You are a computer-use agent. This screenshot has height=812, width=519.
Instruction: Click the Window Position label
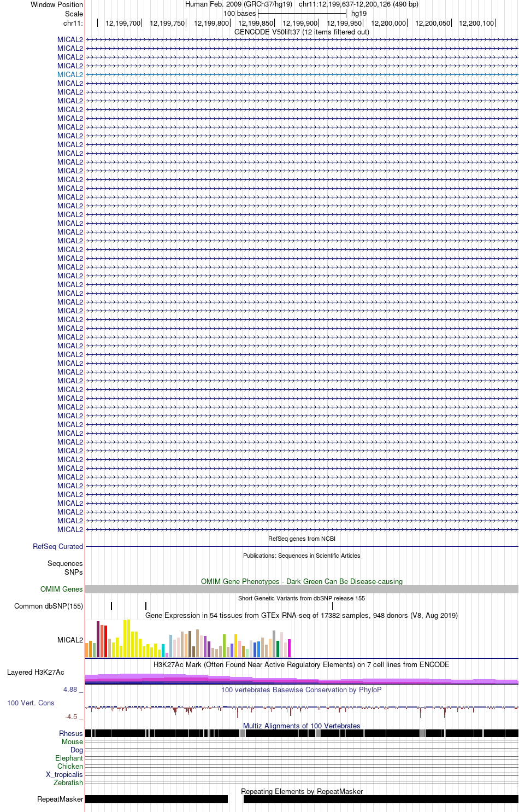click(x=57, y=4)
